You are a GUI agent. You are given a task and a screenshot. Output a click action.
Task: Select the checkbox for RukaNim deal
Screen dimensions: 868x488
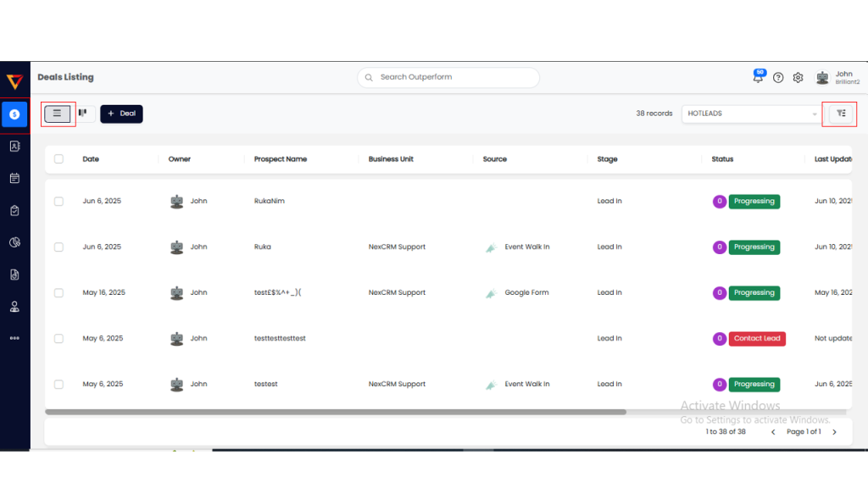coord(58,202)
